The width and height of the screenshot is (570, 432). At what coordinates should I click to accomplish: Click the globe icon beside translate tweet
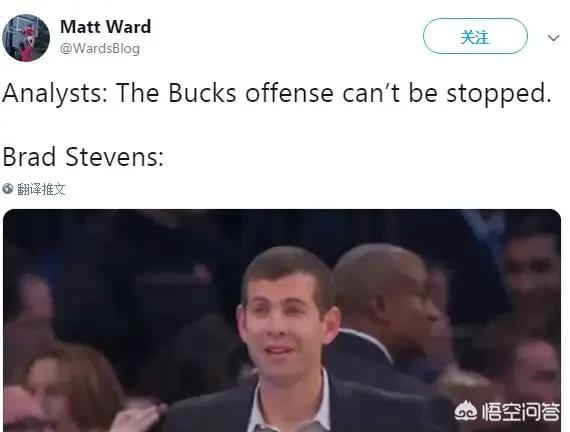(x=8, y=189)
